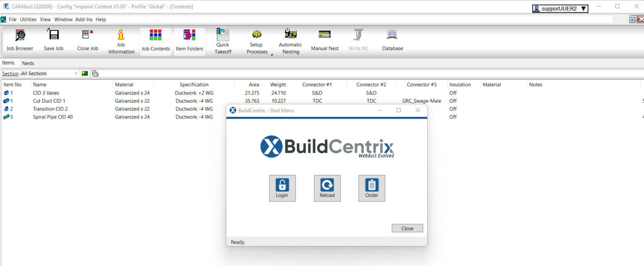Viewport: 644px width, 266px height.
Task: Open Manual Nest
Action: 325,40
